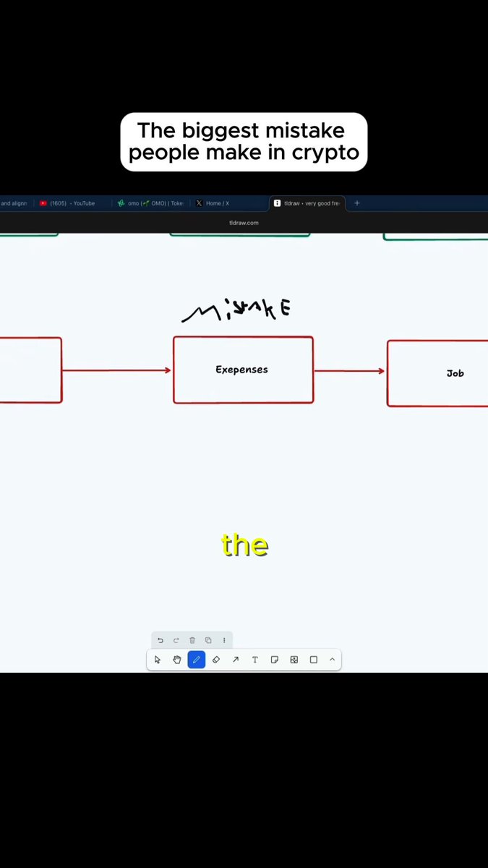Select the Arrow tool
Image resolution: width=488 pixels, height=868 pixels.
click(236, 660)
